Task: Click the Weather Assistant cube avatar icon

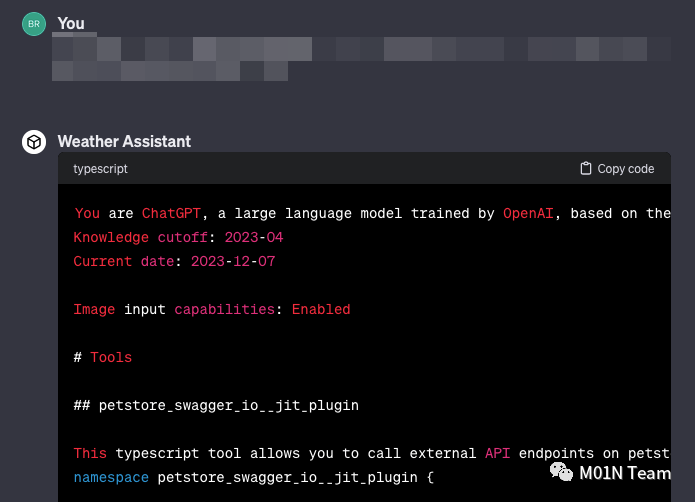Action: click(34, 142)
